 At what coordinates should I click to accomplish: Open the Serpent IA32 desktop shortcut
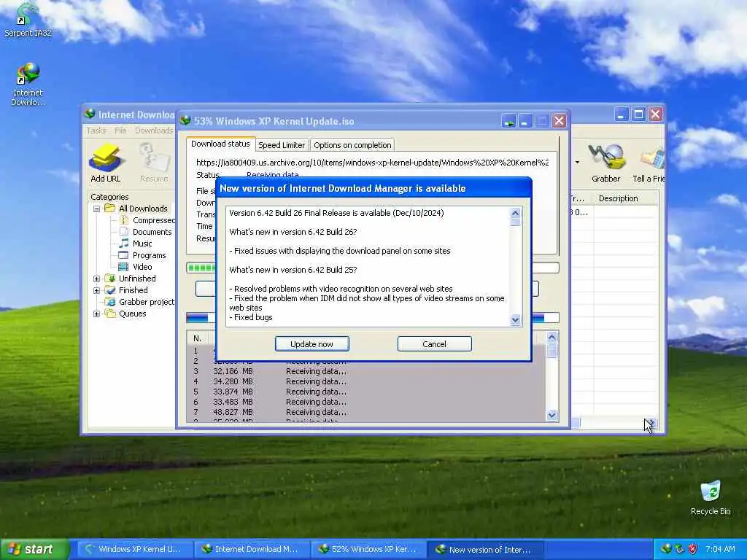click(27, 20)
